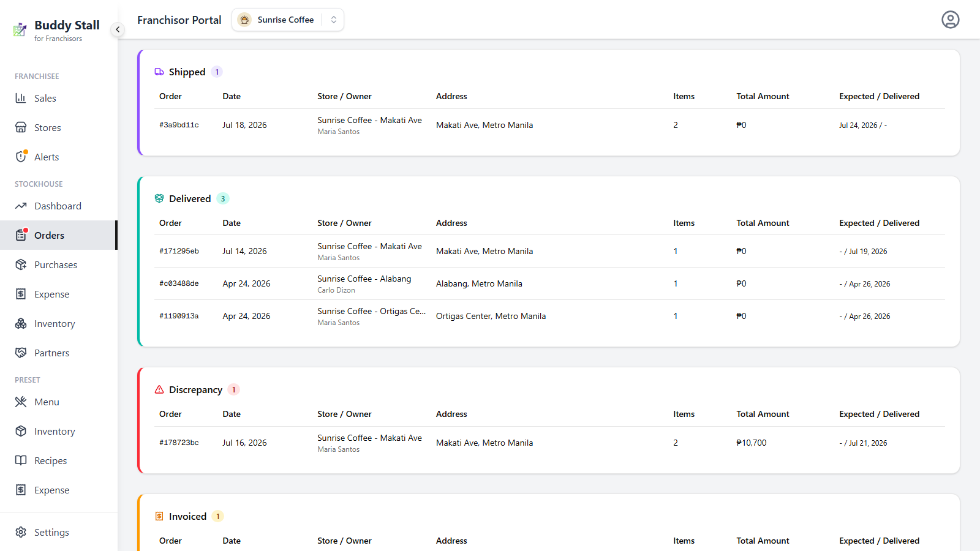Click Sunrise Coffee - Alabang store name
Viewport: 980px width, 551px height.
tap(364, 279)
